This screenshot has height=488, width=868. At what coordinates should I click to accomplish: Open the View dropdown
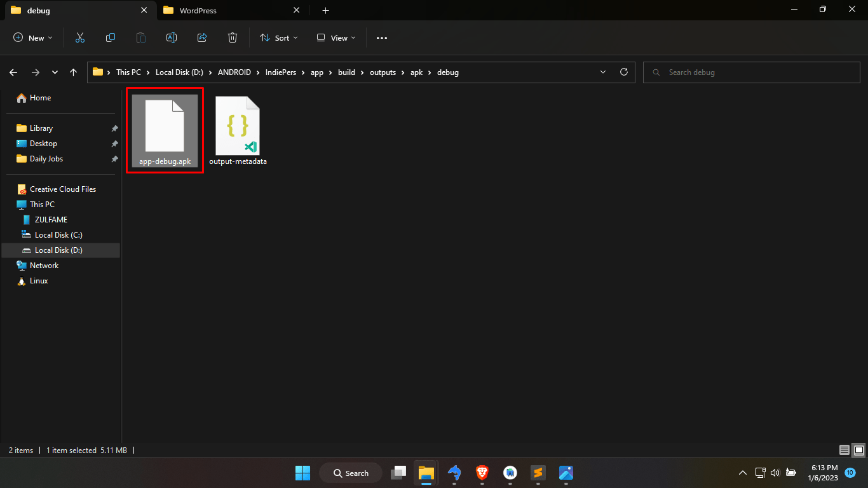click(335, 37)
